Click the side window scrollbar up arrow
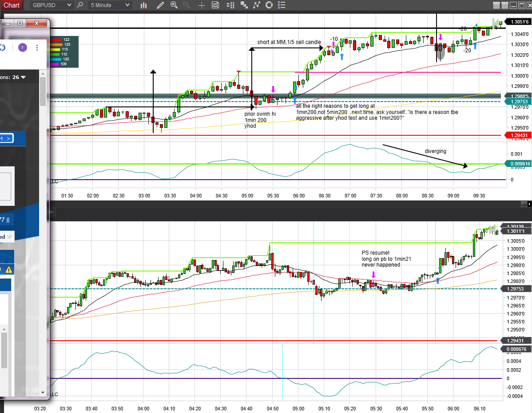 pos(43,74)
